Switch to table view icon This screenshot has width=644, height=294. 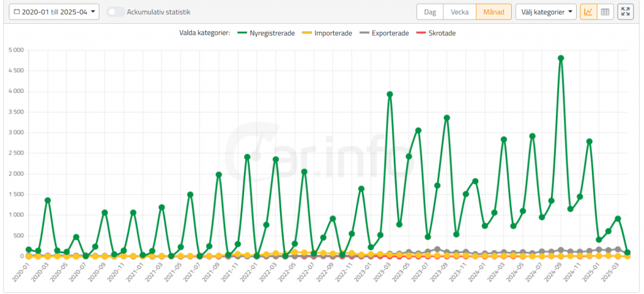point(604,12)
